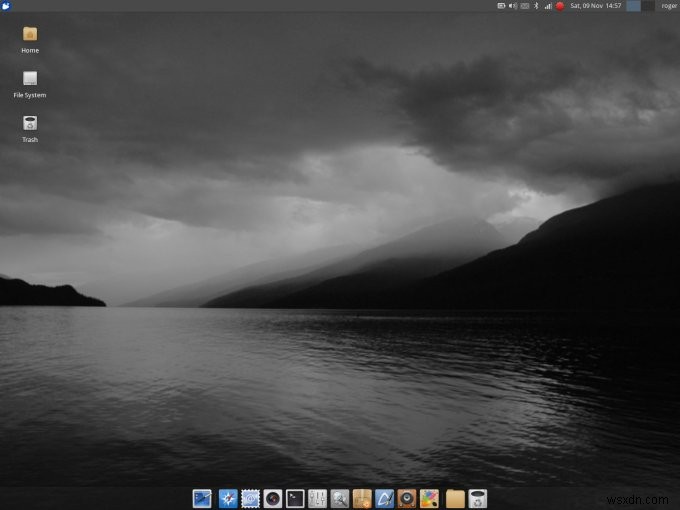This screenshot has width=680, height=510.
Task: Open the network signal indicator
Action: pos(548,6)
